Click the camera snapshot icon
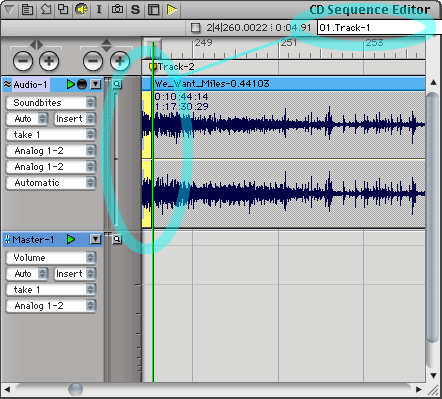The image size is (442, 399). pyautogui.click(x=117, y=9)
